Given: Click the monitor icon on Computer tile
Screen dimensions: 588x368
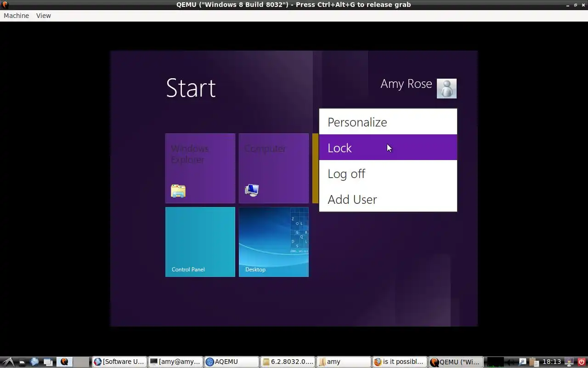Looking at the screenshot, I should (252, 190).
